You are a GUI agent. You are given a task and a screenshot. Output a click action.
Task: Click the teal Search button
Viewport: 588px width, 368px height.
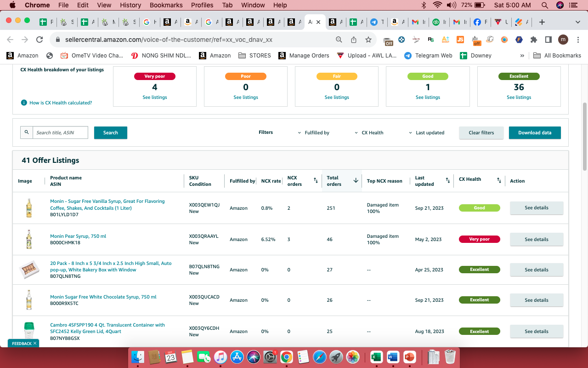coord(111,132)
